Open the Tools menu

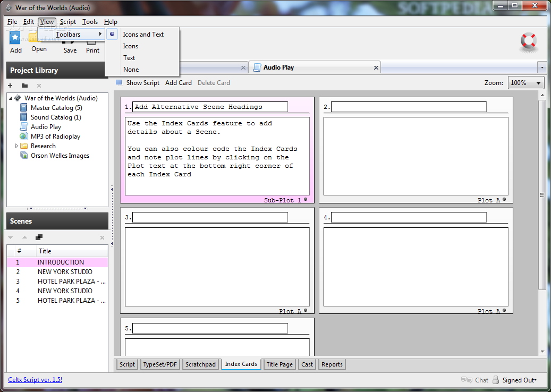pyautogui.click(x=90, y=22)
